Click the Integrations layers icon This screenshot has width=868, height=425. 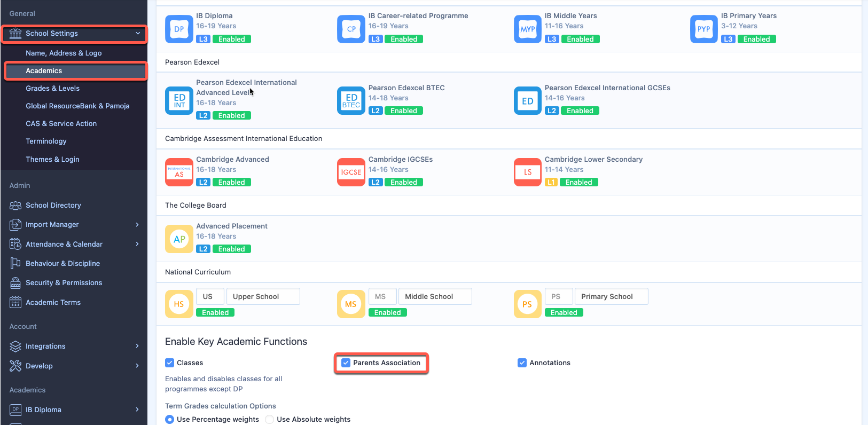tap(15, 347)
